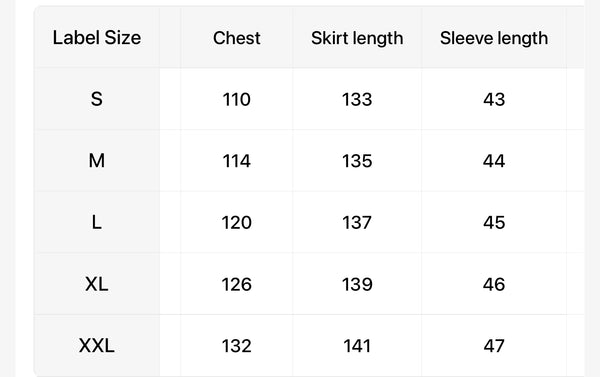Click the Sleeve length column header
The width and height of the screenshot is (600, 377).
[494, 38]
